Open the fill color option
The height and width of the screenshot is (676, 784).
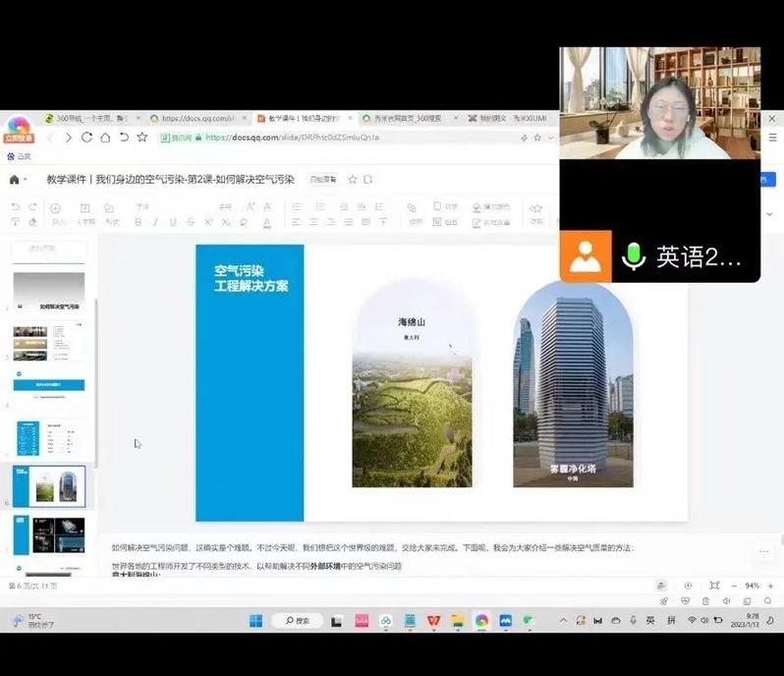[491, 207]
